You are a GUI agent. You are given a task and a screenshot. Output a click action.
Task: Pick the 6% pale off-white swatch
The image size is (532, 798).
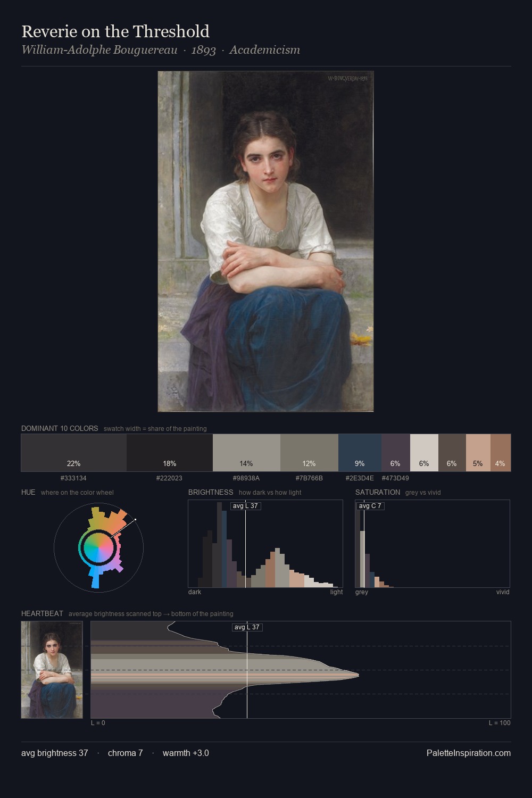pyautogui.click(x=424, y=453)
